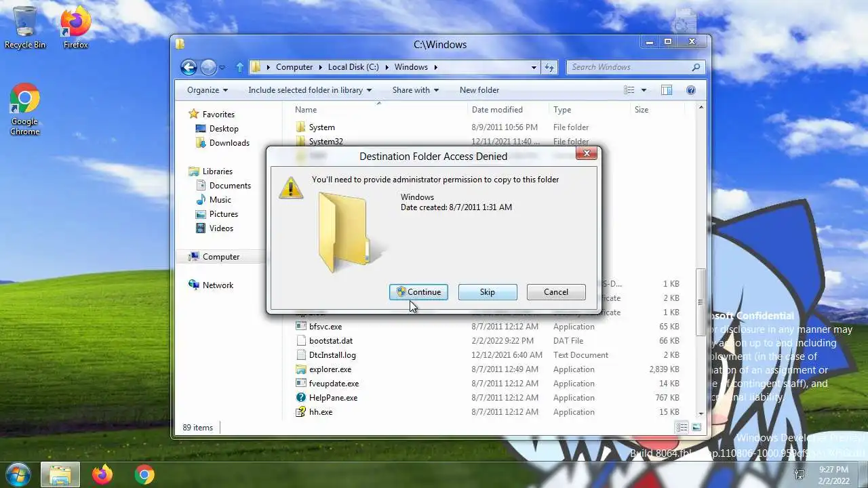Click Local Disk (C:) breadcrumb
This screenshot has width=868, height=488.
[353, 67]
